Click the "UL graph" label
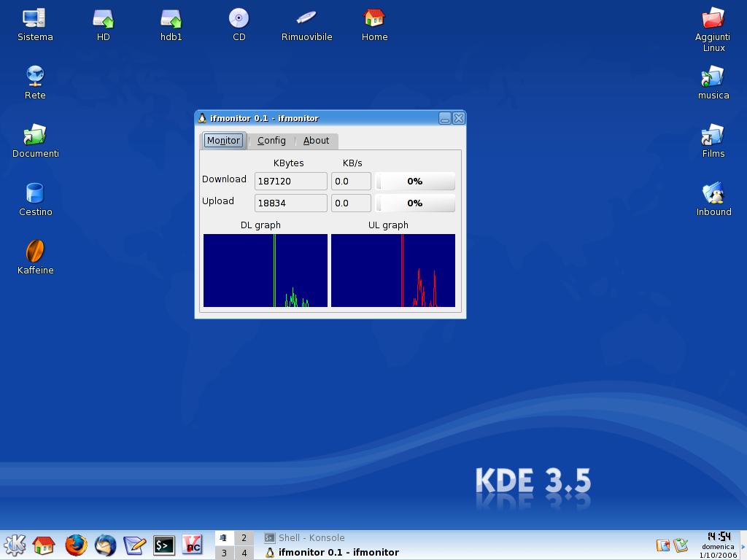The height and width of the screenshot is (560, 747). click(x=388, y=225)
